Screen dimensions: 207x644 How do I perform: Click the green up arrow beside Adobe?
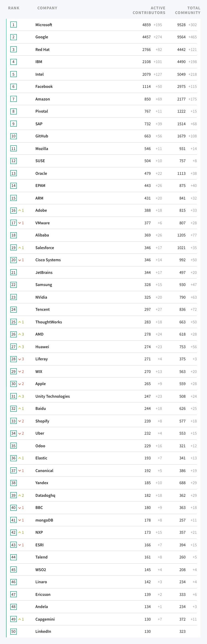[19, 211]
